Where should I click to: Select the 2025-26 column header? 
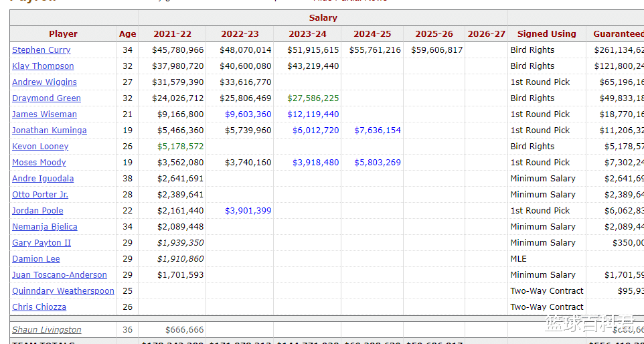click(x=434, y=33)
